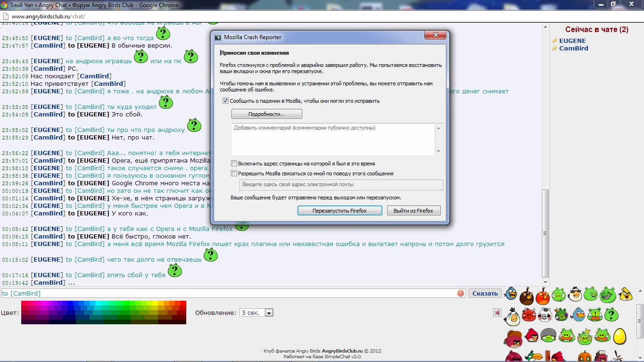The image size is (644, 362).
Task: Click the 'Нас покидает [CamBird]' message
Action: pyautogui.click(x=71, y=76)
